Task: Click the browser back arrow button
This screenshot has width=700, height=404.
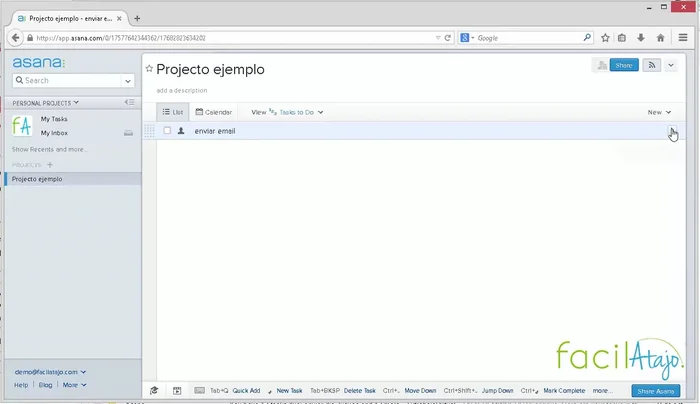Action: (x=15, y=38)
